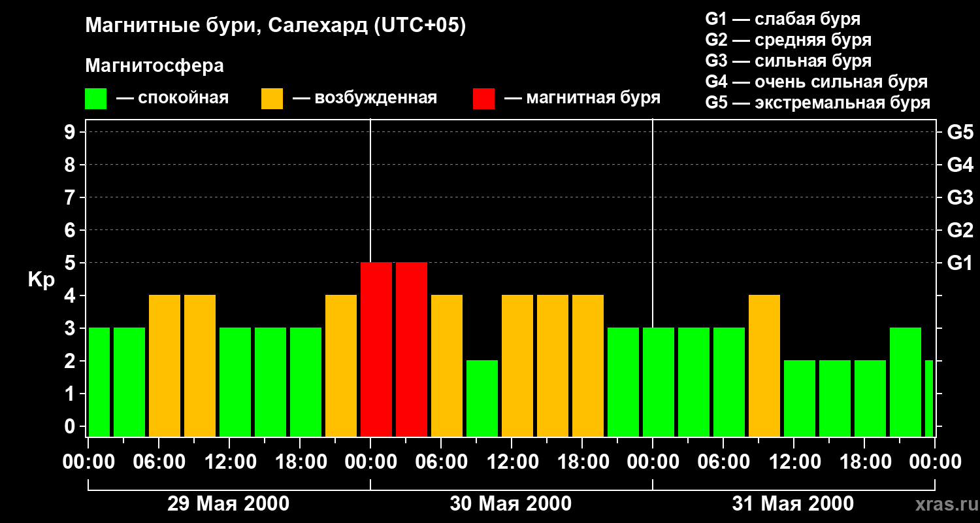Click the G3 label on the right scale
This screenshot has height=523, width=980.
(960, 197)
